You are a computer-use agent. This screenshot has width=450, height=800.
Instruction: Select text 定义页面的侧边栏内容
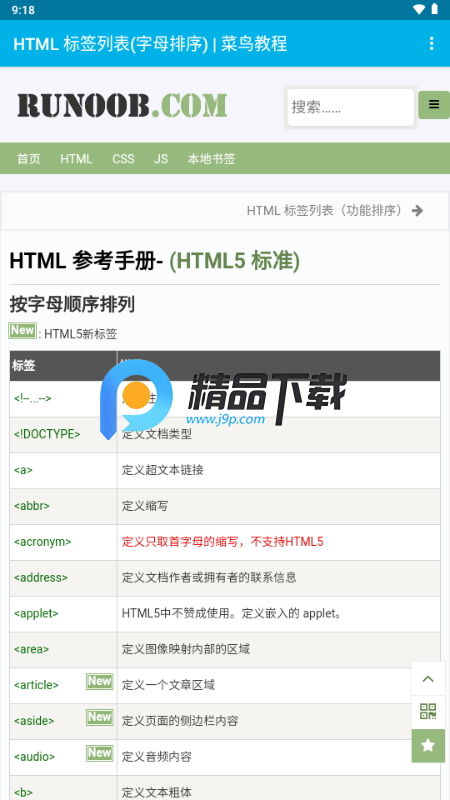coord(180,721)
